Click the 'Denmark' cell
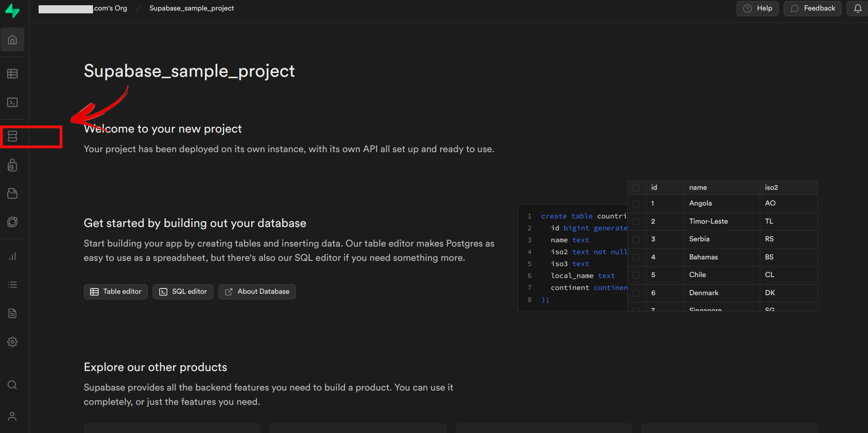This screenshot has height=433, width=868. pos(722,293)
